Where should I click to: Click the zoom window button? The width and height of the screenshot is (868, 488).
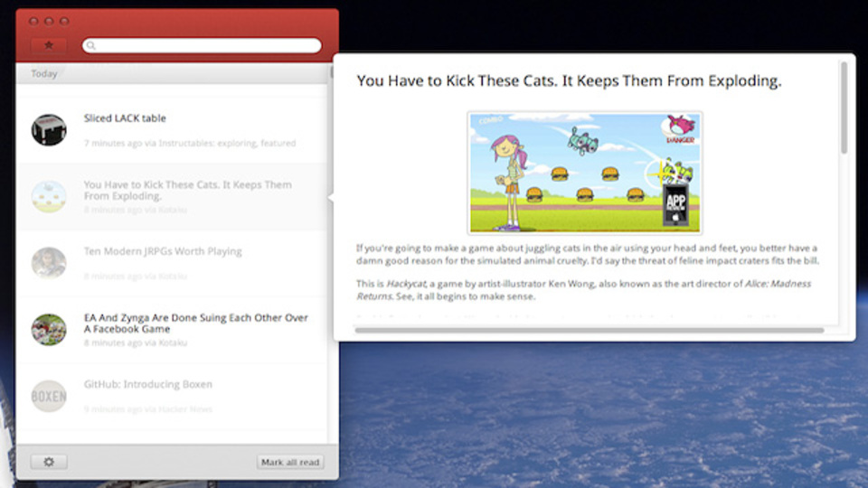[x=64, y=21]
